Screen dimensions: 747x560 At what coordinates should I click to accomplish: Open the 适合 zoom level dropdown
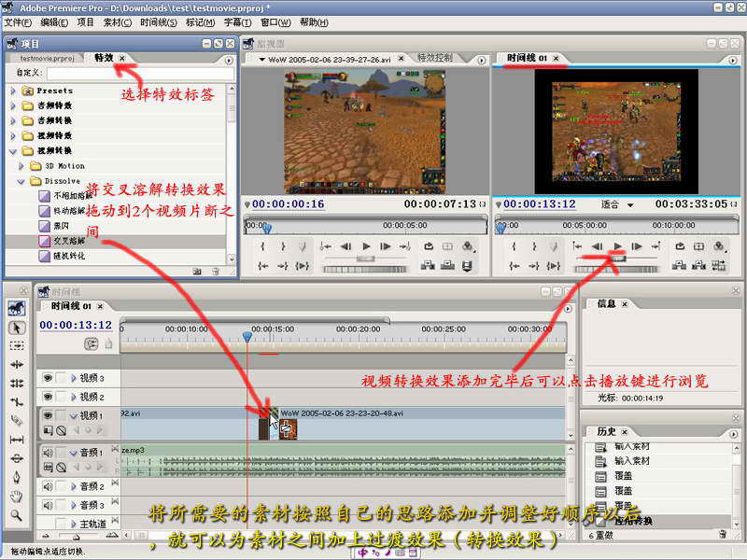(629, 205)
